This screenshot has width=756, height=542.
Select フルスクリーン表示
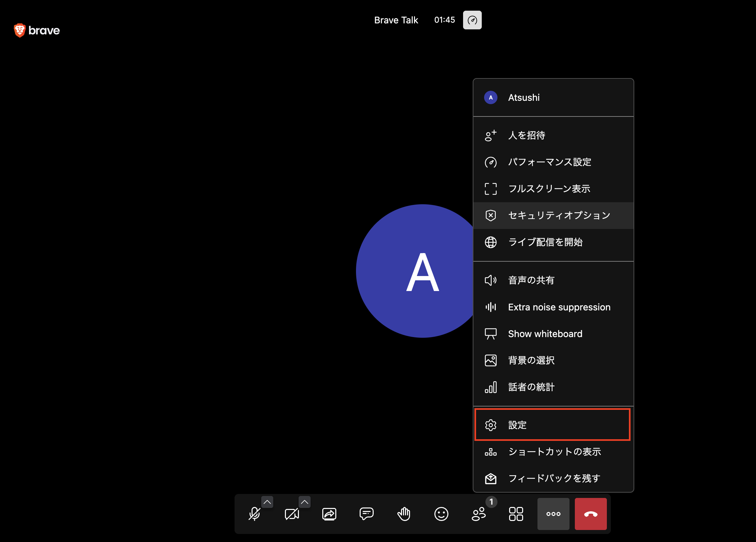point(553,189)
